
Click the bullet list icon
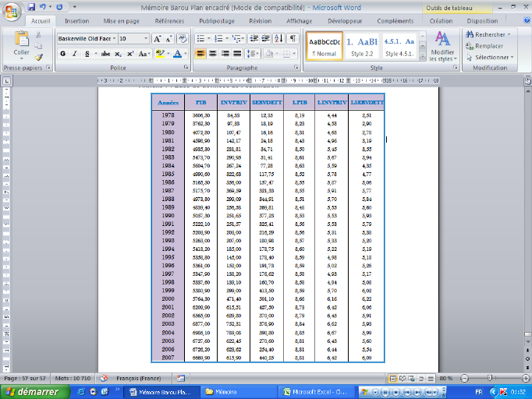(x=201, y=38)
